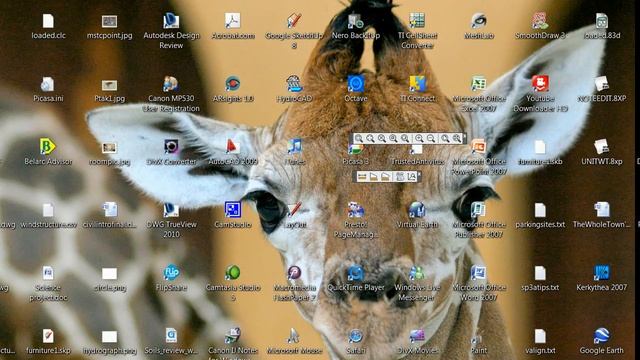640x360 pixels.
Task: Open the TI Connect shortcut
Action: 417,84
